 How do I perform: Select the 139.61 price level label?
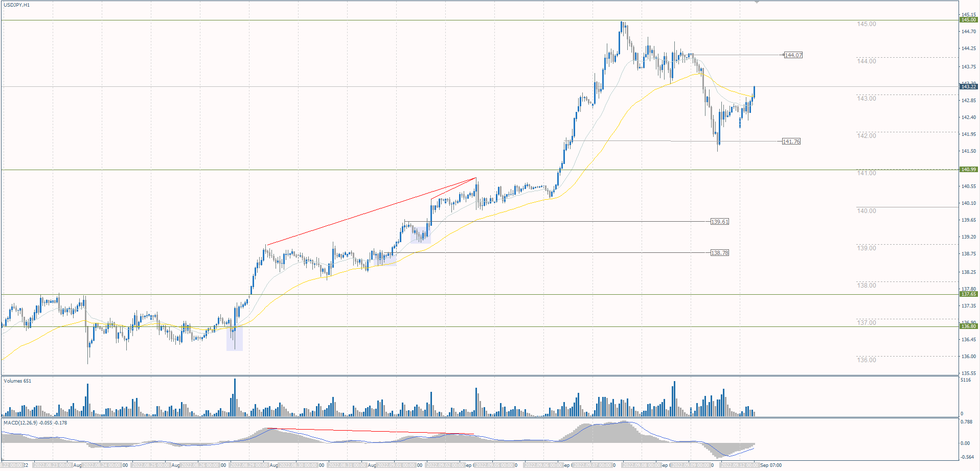pyautogui.click(x=720, y=222)
